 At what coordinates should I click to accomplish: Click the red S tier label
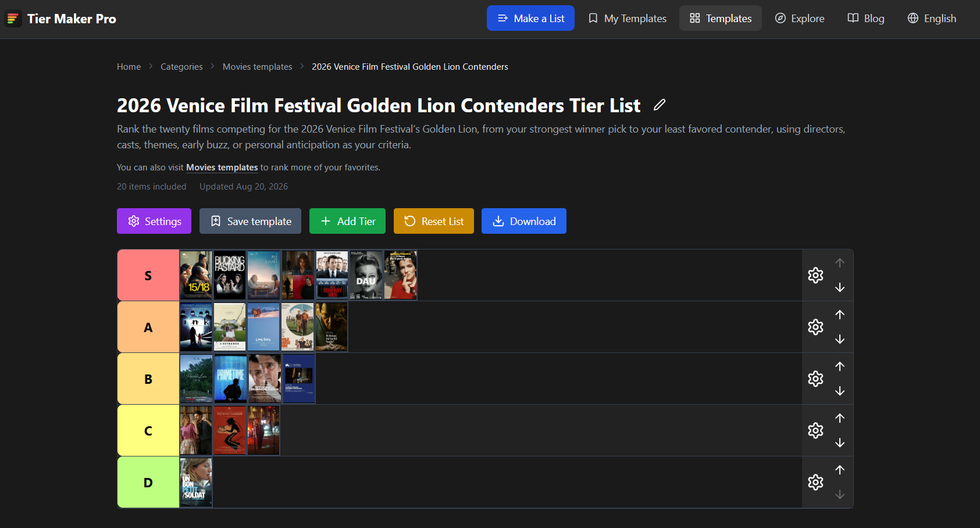point(148,275)
